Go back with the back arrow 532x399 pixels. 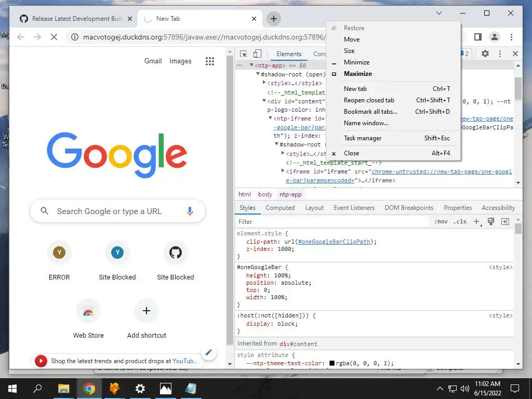pyautogui.click(x=21, y=37)
